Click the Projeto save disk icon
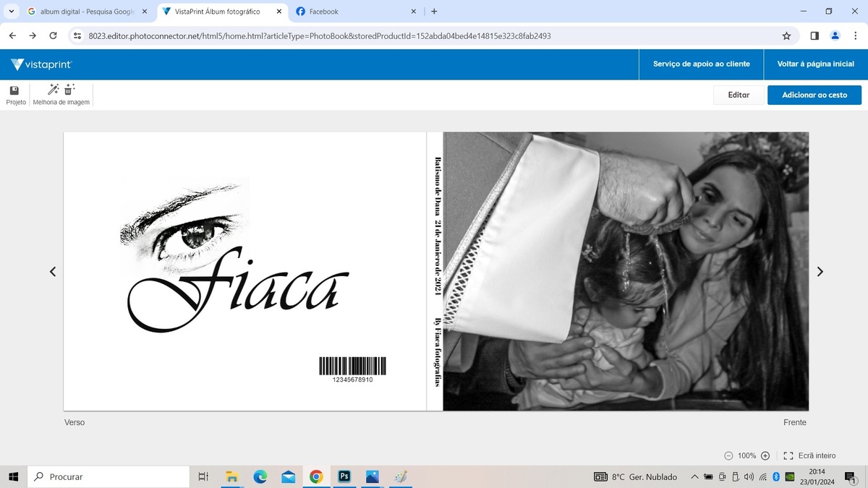Image resolution: width=868 pixels, height=488 pixels. 14,90
